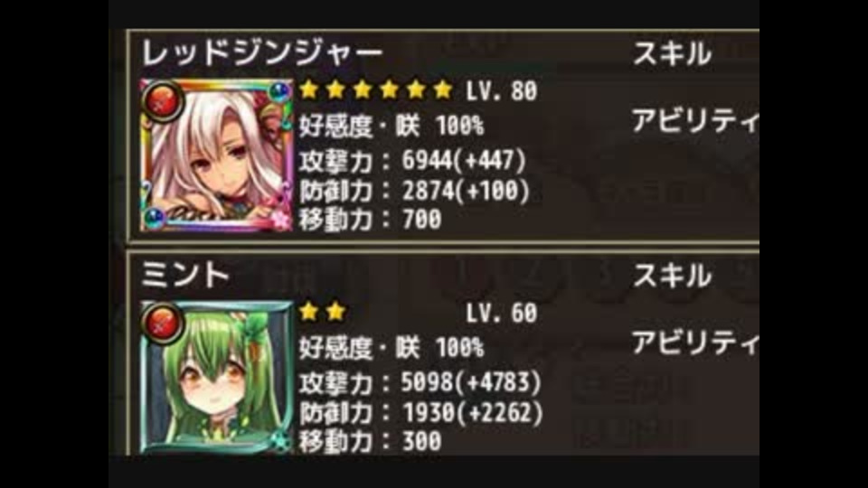The height and width of the screenshot is (488, 868).
Task: Select the ミント name header
Action: [x=184, y=275]
